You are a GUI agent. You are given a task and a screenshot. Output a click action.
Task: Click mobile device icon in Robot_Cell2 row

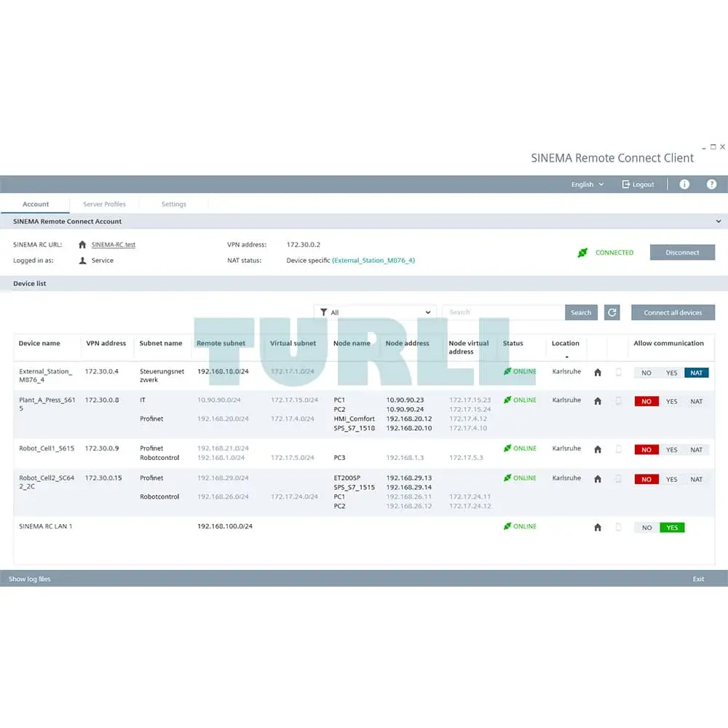(618, 479)
